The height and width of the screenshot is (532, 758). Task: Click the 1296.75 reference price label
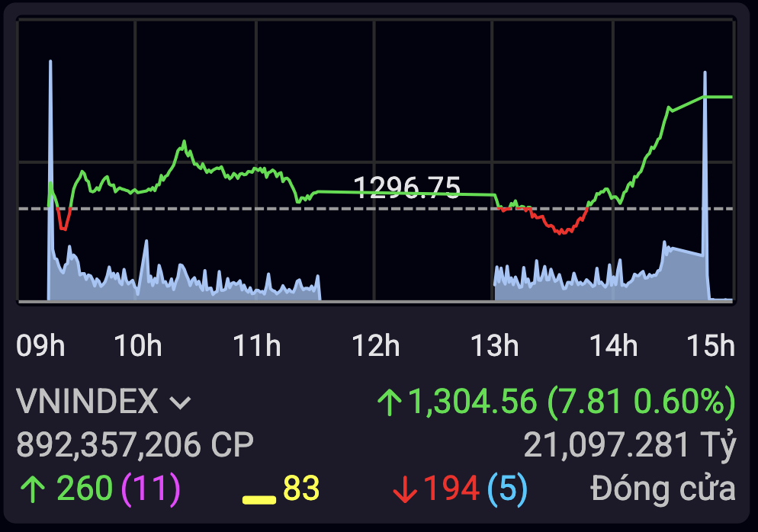[x=407, y=187]
